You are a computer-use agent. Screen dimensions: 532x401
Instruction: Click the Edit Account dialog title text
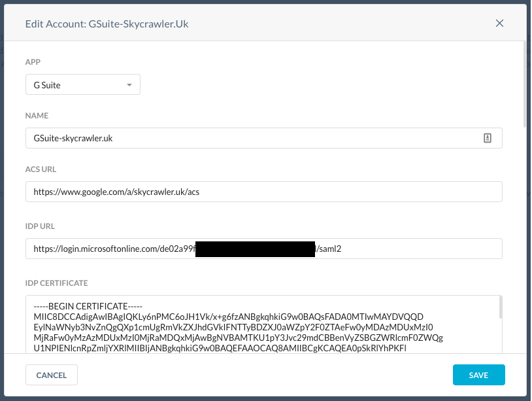click(x=107, y=24)
